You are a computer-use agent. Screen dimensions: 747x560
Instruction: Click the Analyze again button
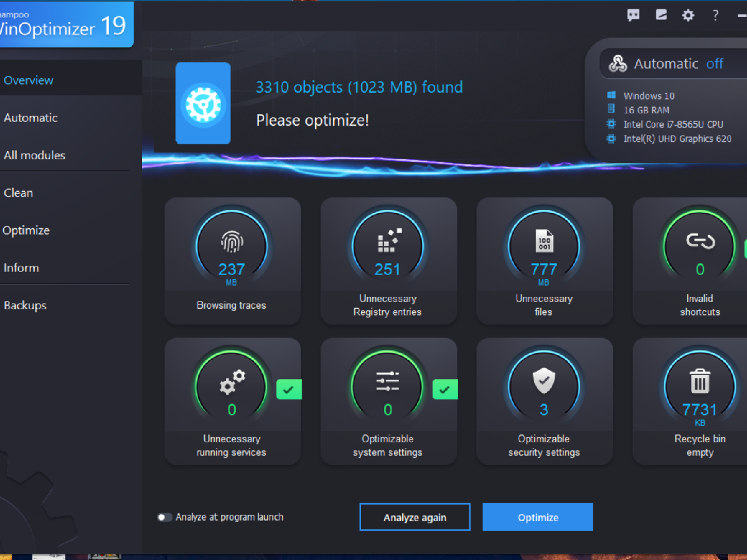(415, 517)
